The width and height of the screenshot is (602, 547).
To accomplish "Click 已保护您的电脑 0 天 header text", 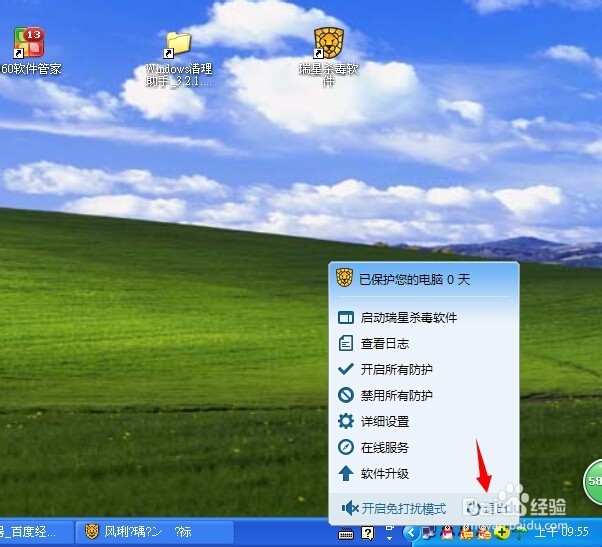I will (415, 279).
